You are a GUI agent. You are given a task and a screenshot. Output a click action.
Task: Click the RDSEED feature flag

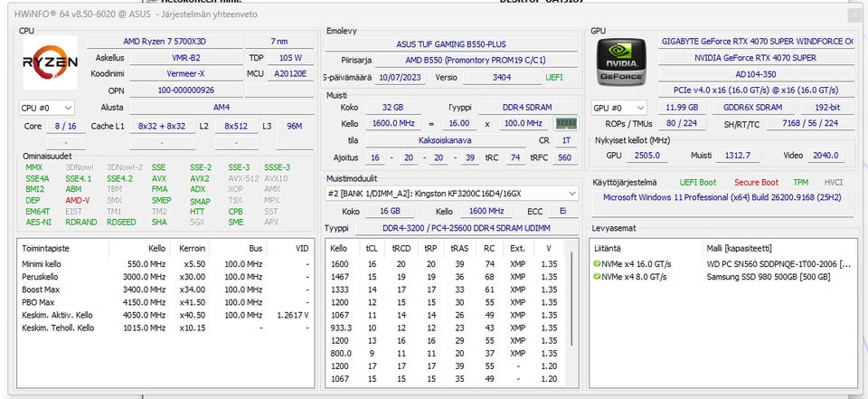[120, 222]
